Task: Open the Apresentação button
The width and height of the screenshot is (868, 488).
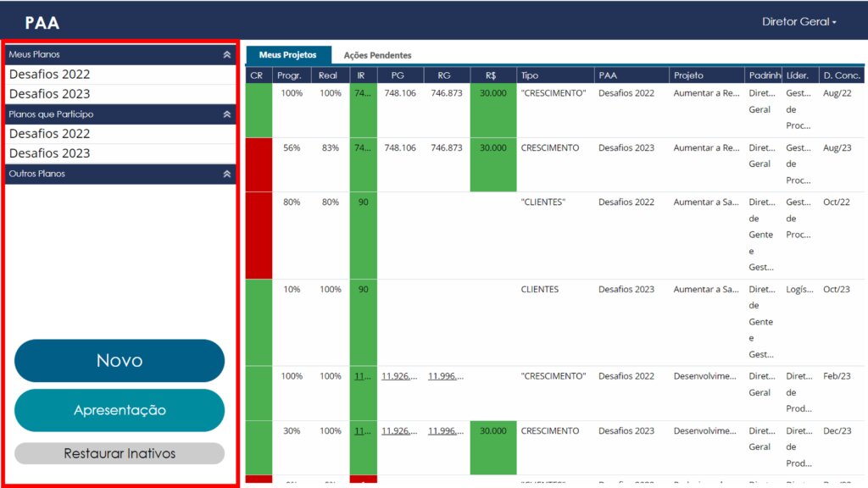Action: coord(120,410)
